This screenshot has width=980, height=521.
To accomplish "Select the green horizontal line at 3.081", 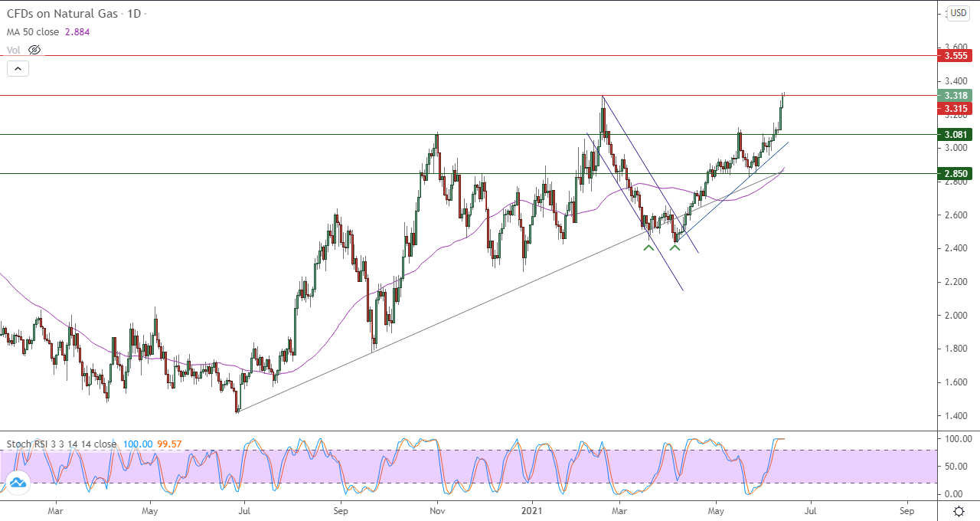I will tap(467, 135).
